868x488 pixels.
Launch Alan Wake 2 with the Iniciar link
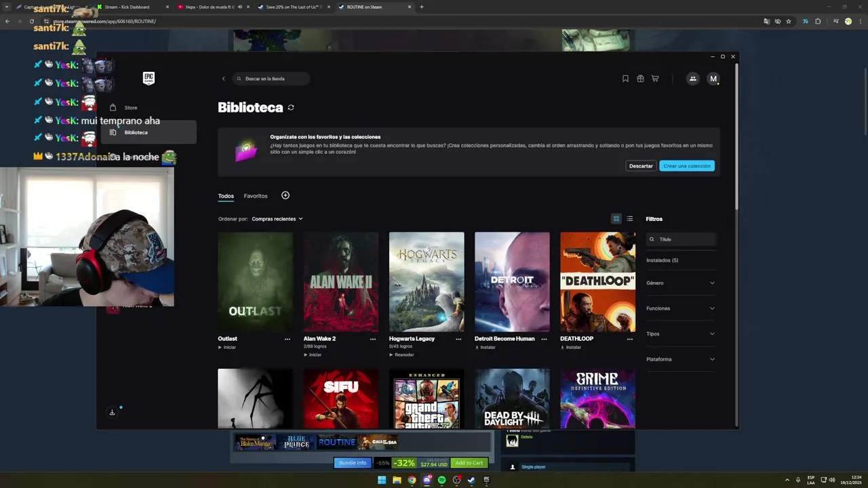tap(313, 354)
